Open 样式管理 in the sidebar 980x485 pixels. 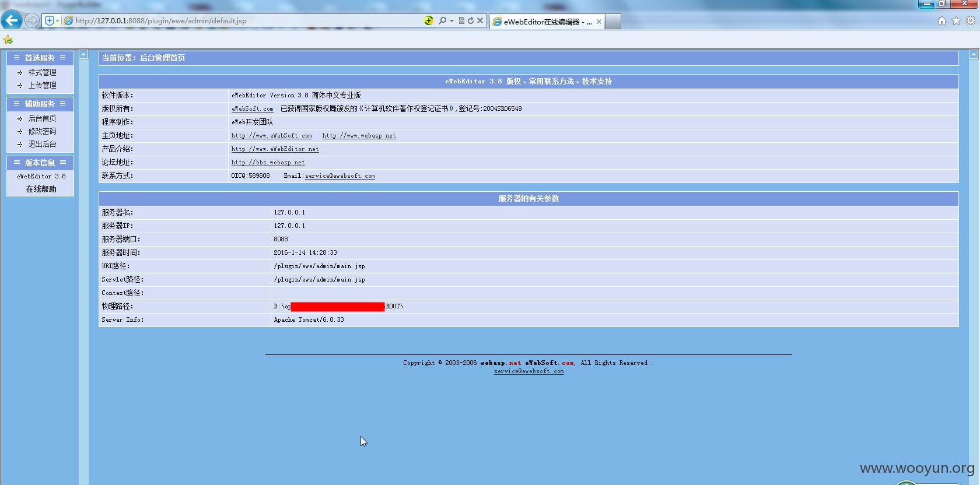[x=43, y=72]
